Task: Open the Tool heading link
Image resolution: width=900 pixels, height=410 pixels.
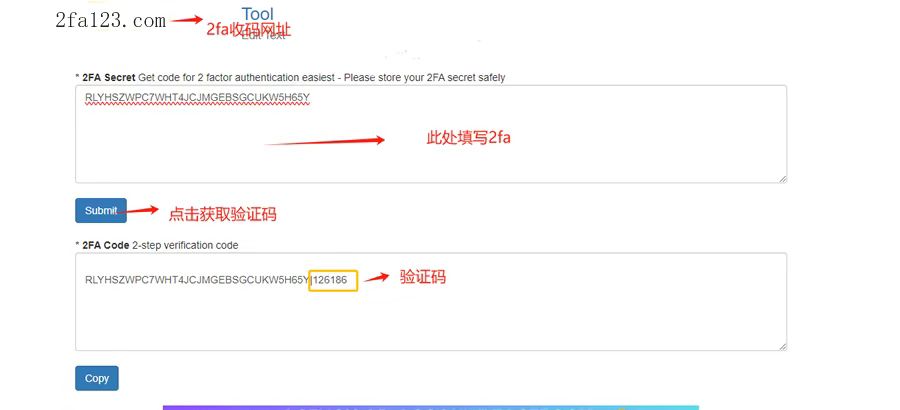Action: [x=258, y=14]
